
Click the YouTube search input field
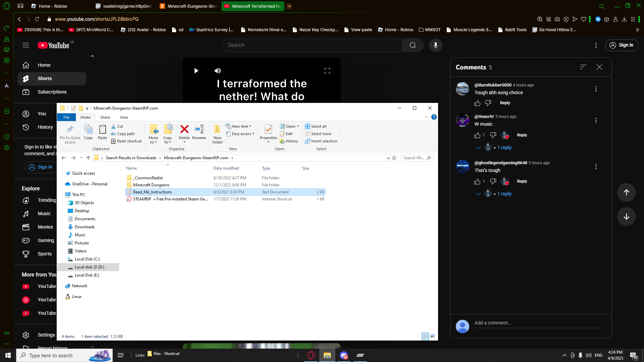point(312,45)
